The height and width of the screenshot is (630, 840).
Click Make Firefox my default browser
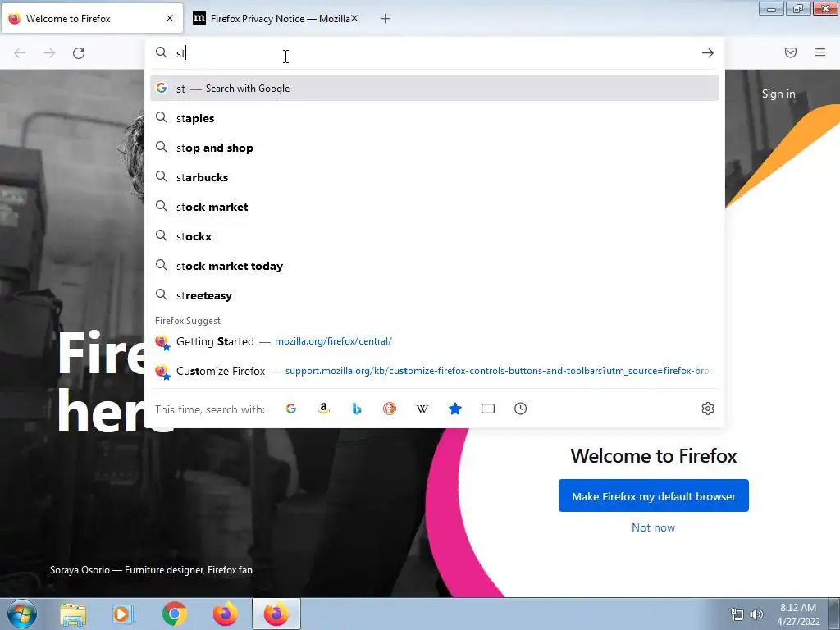click(653, 495)
